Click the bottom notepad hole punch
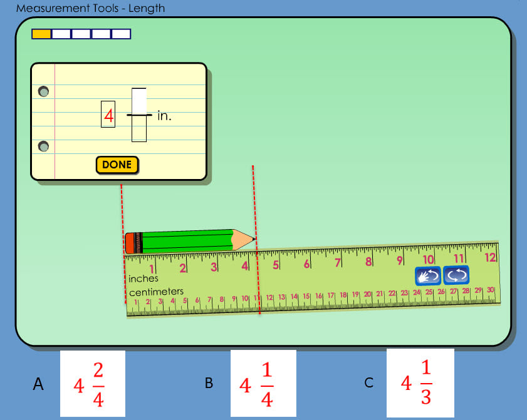 43,146
